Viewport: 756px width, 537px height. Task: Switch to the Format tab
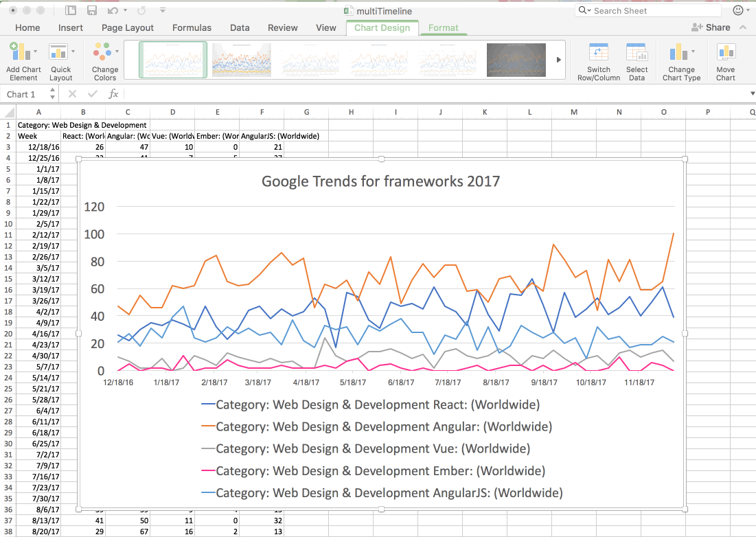[x=443, y=28]
